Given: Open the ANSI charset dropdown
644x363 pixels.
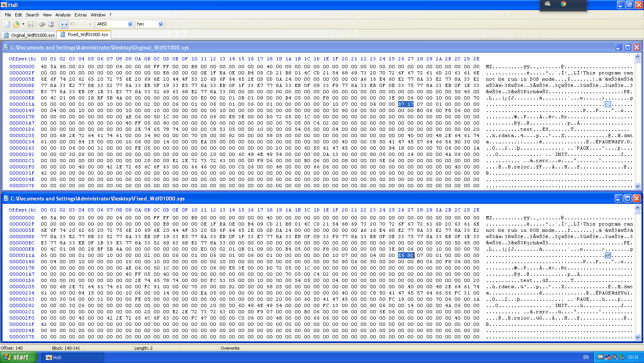Looking at the screenshot, I should 130,24.
